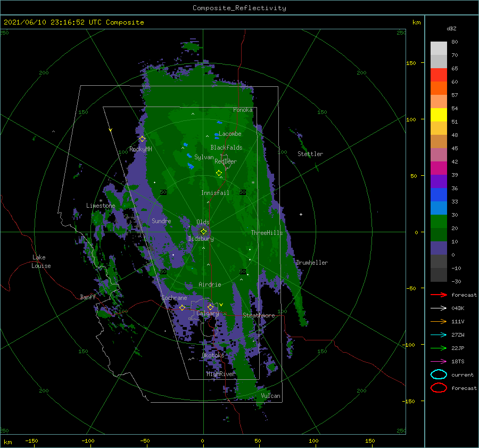Click the orange 111V arrow icon
Viewport: 479px width, 448px height.
pos(439,321)
